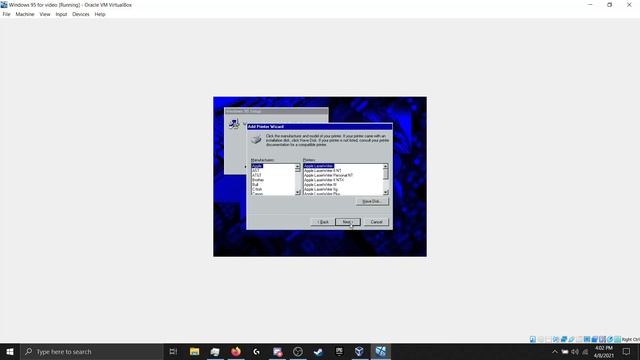
Task: Click the VirtualBox CPU virtualization icon
Action: click(x=602, y=339)
